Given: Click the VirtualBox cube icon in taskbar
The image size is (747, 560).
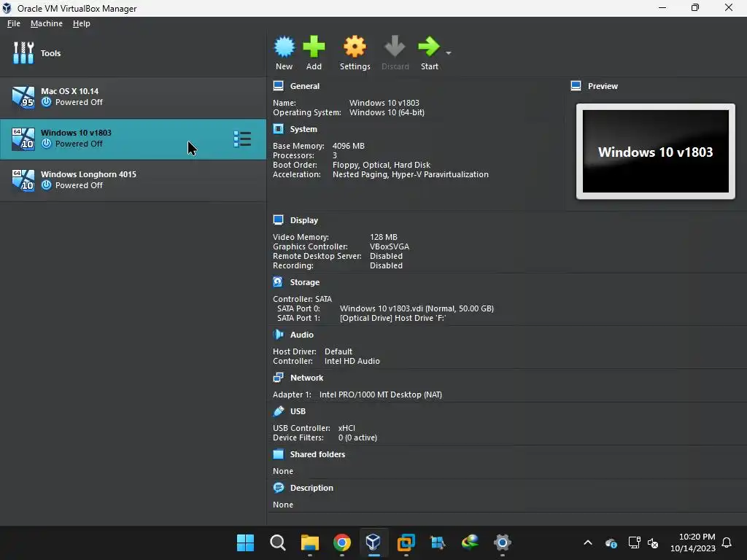Looking at the screenshot, I should [373, 542].
